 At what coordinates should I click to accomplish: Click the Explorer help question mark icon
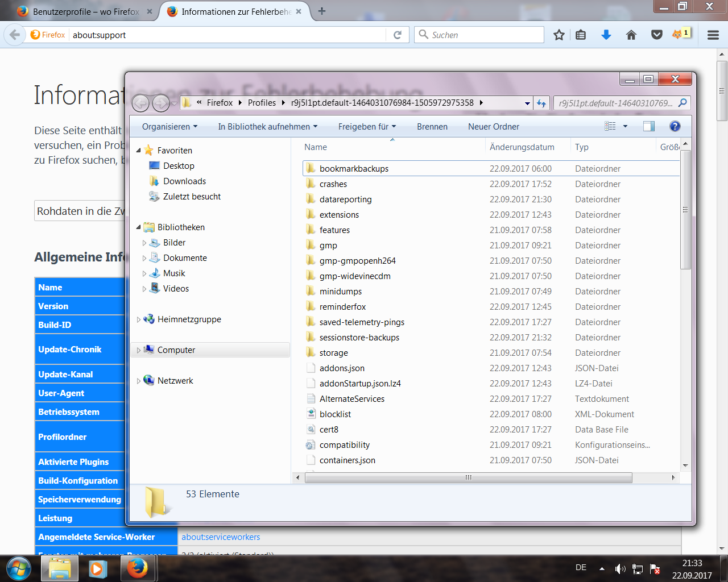tap(675, 126)
